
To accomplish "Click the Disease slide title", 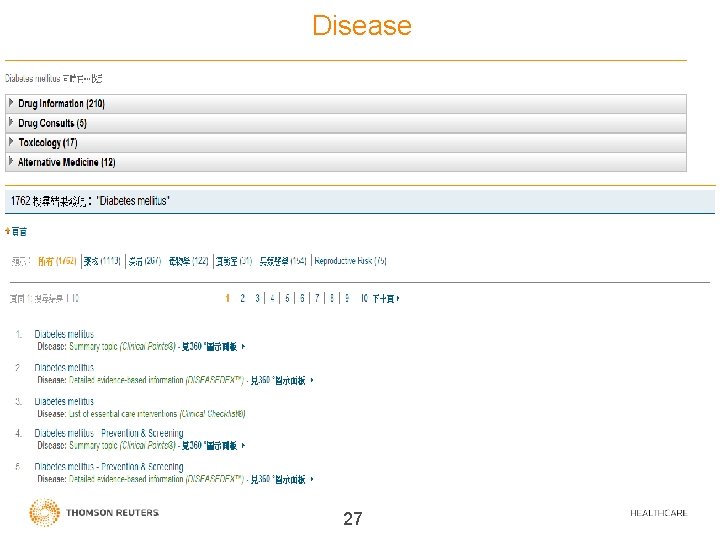I will tap(362, 25).
